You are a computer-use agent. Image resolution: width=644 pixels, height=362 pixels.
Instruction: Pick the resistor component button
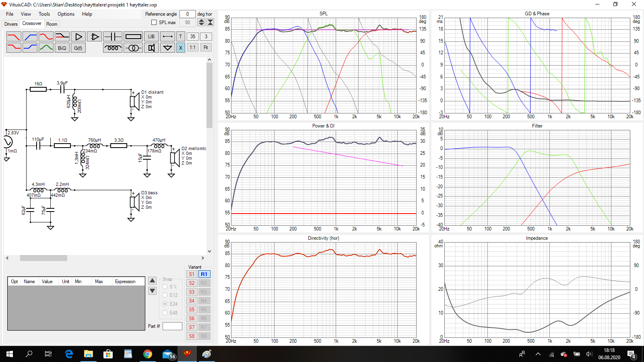[133, 37]
